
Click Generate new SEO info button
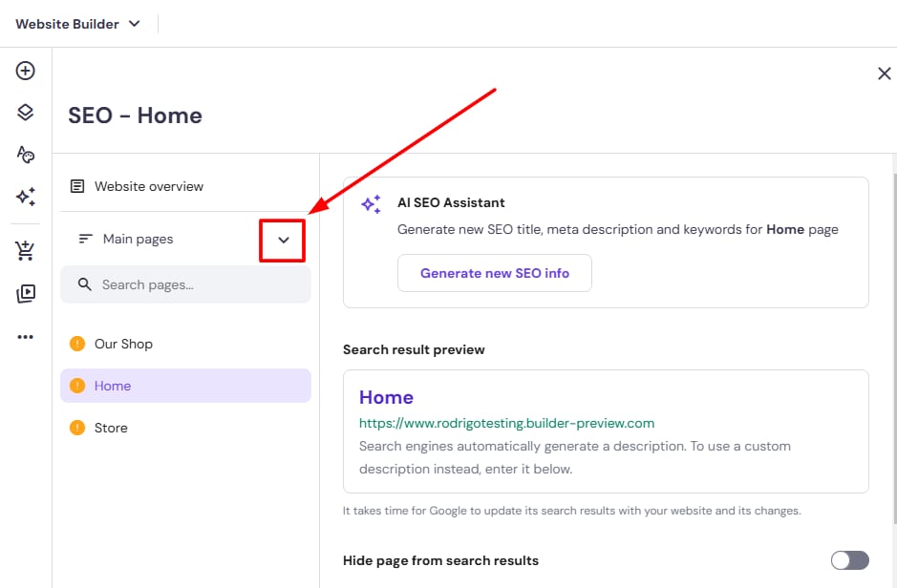495,273
